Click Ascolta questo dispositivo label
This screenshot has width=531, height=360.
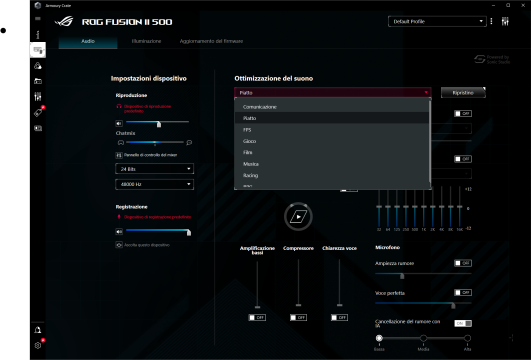tap(147, 245)
